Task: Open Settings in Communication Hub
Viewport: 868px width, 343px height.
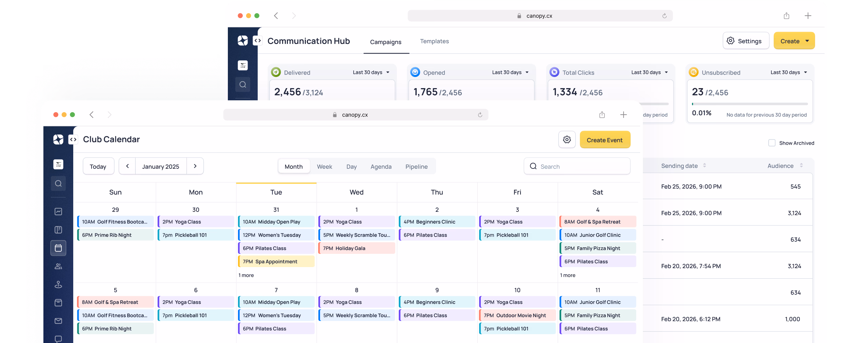Action: coord(746,41)
